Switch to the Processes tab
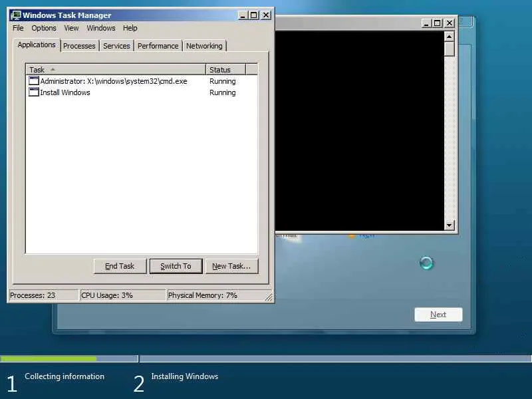Image resolution: width=532 pixels, height=399 pixels. (79, 46)
